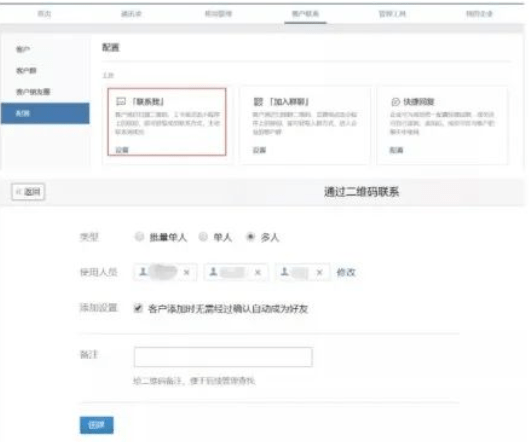Choose the 单人 radio option

203,237
